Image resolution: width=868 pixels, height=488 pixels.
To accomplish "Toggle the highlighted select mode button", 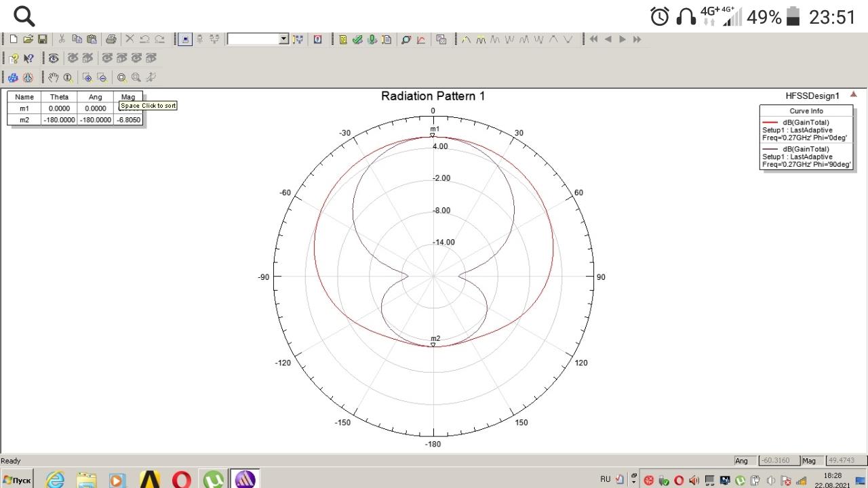I will click(184, 39).
